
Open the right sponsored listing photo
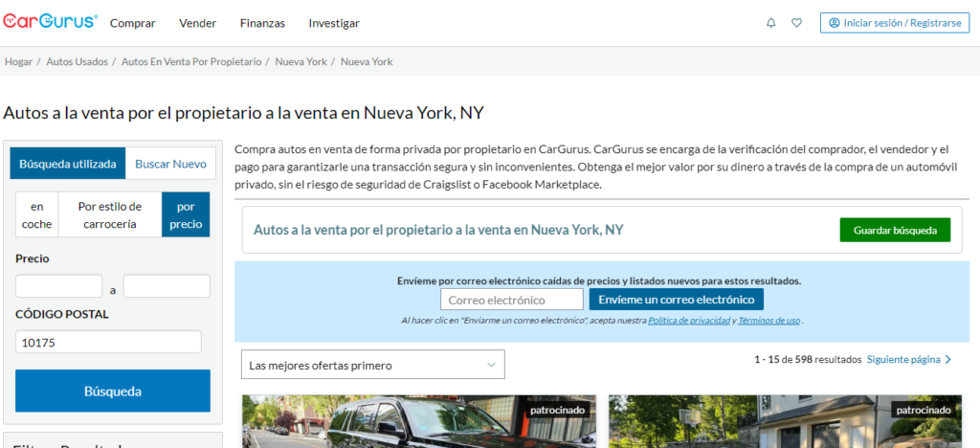coord(785,421)
